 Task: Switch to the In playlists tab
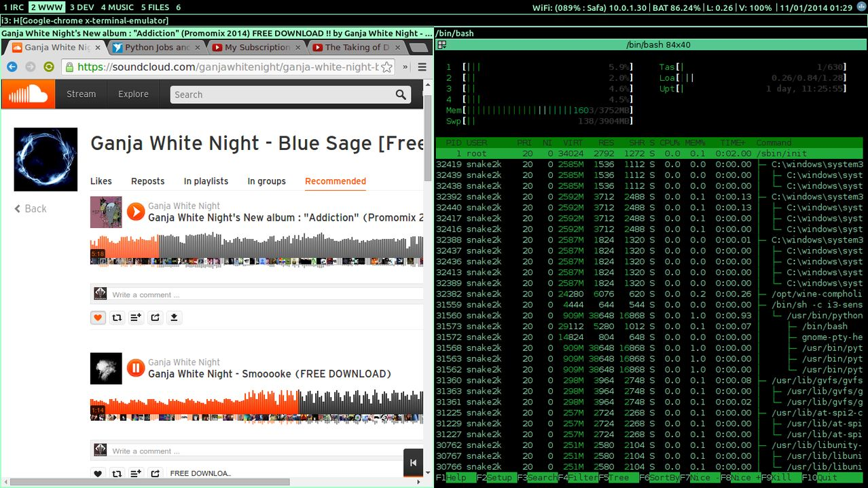point(206,181)
